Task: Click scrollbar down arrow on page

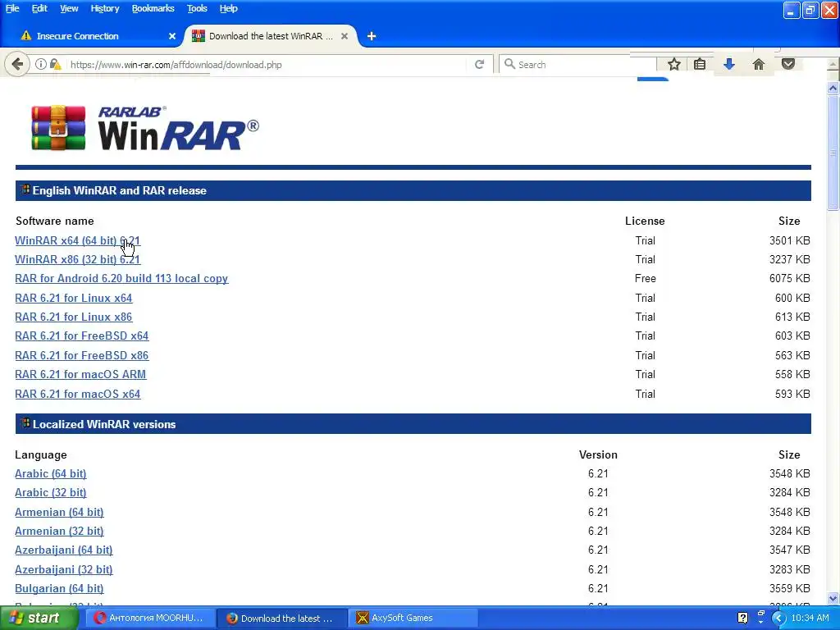Action: click(833, 598)
